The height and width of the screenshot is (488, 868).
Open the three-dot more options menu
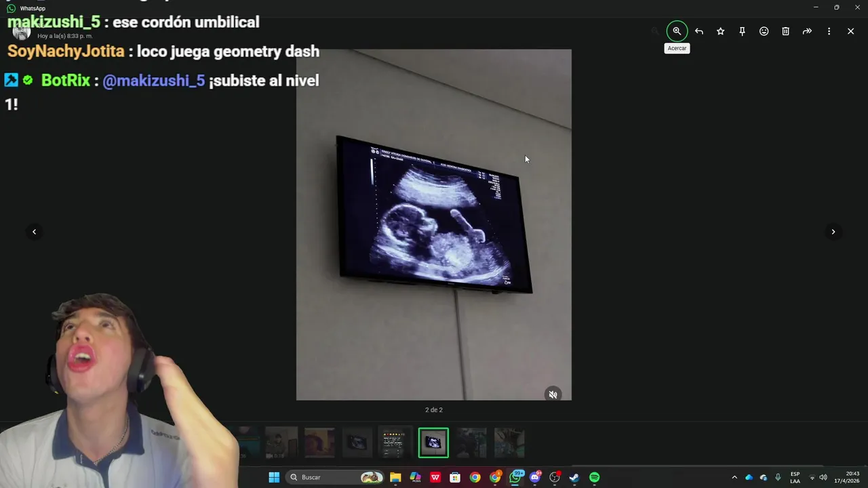pyautogui.click(x=829, y=31)
